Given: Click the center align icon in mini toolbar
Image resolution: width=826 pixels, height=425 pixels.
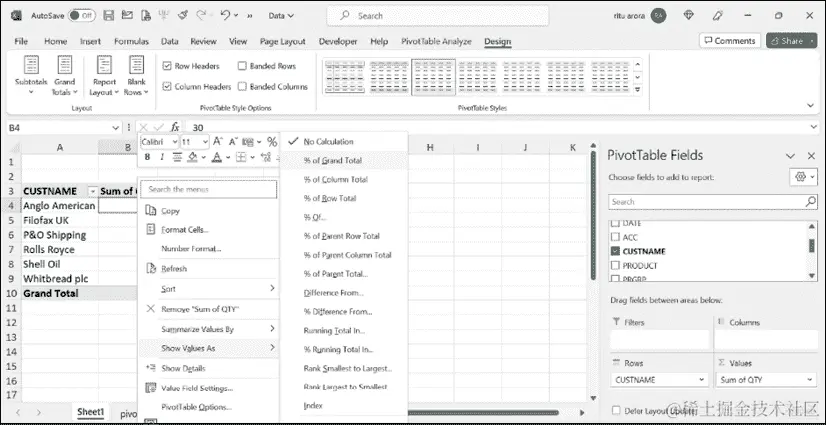Looking at the screenshot, I should click(177, 157).
